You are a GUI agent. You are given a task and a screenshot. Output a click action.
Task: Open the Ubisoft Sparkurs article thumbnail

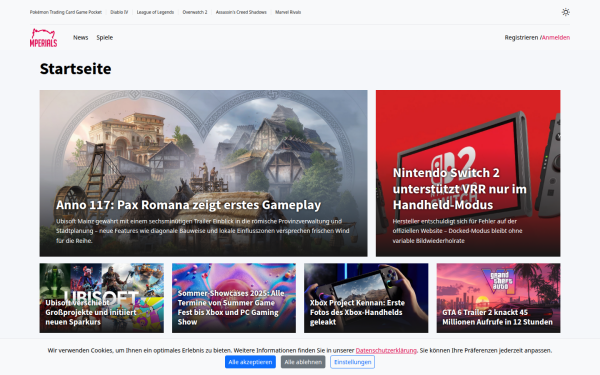pyautogui.click(x=101, y=298)
